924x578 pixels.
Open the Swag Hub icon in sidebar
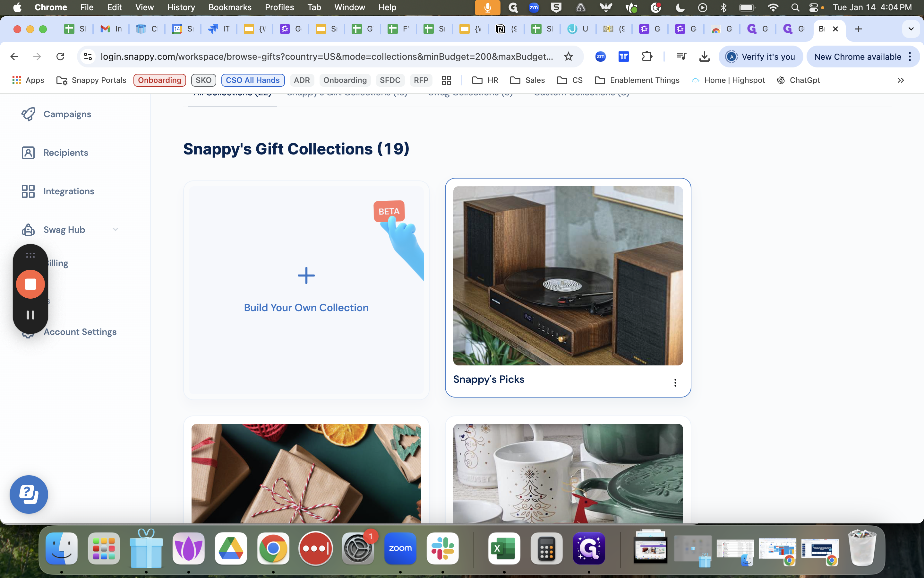28,230
